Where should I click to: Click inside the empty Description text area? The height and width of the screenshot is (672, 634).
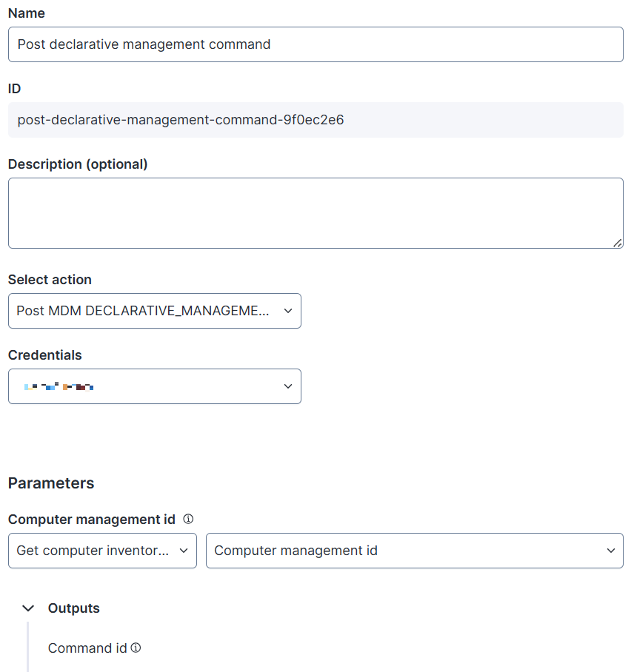[316, 212]
